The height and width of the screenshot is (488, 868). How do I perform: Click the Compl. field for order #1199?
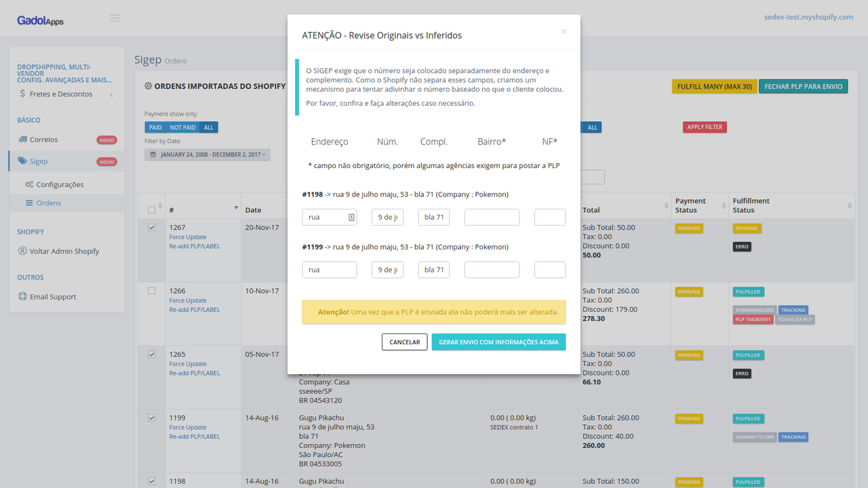tap(434, 270)
